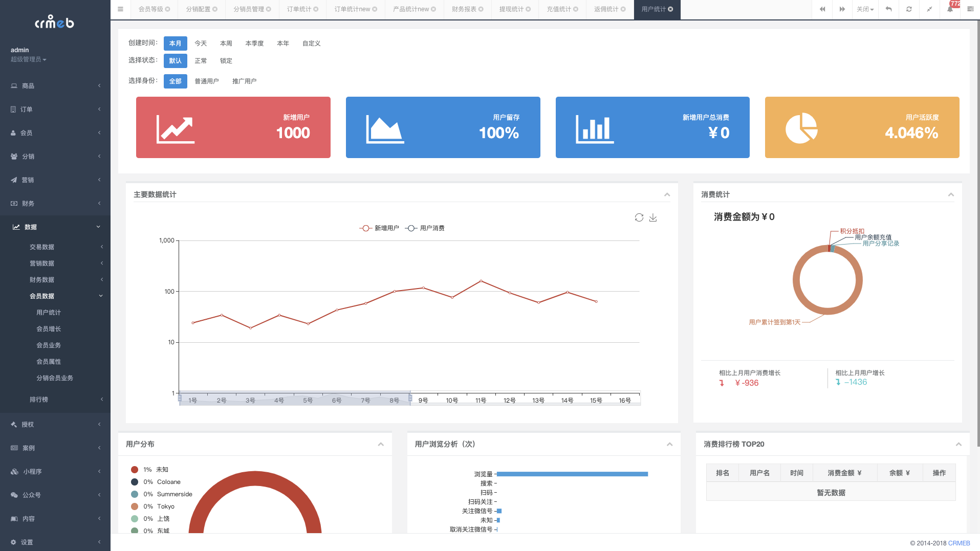The height and width of the screenshot is (551, 980).
Task: Choose 推广用户 identity filter
Action: click(x=244, y=81)
